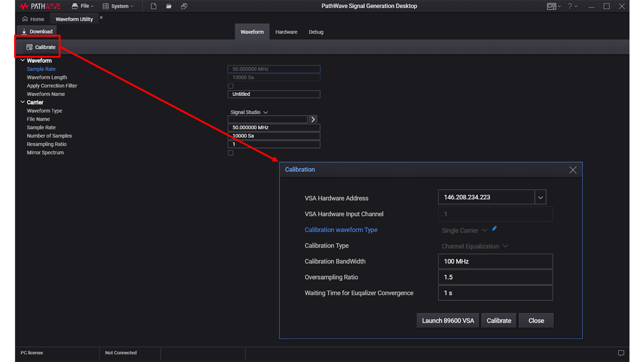Collapse the Waveform tree section
644x362 pixels.
[23, 60]
